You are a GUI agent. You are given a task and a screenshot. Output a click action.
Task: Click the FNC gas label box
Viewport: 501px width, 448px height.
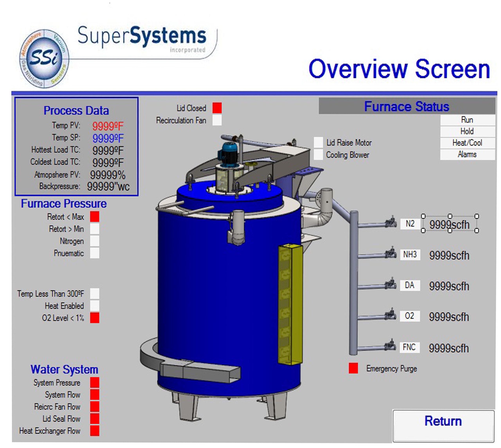tap(410, 347)
